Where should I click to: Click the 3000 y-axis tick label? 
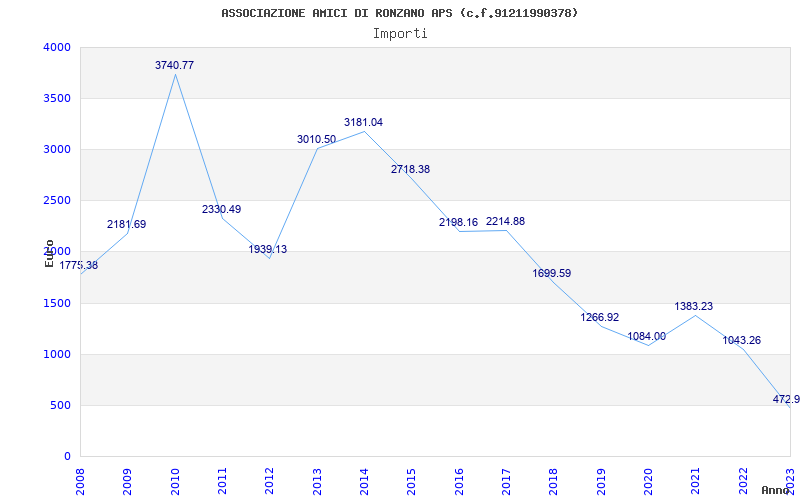(x=55, y=149)
